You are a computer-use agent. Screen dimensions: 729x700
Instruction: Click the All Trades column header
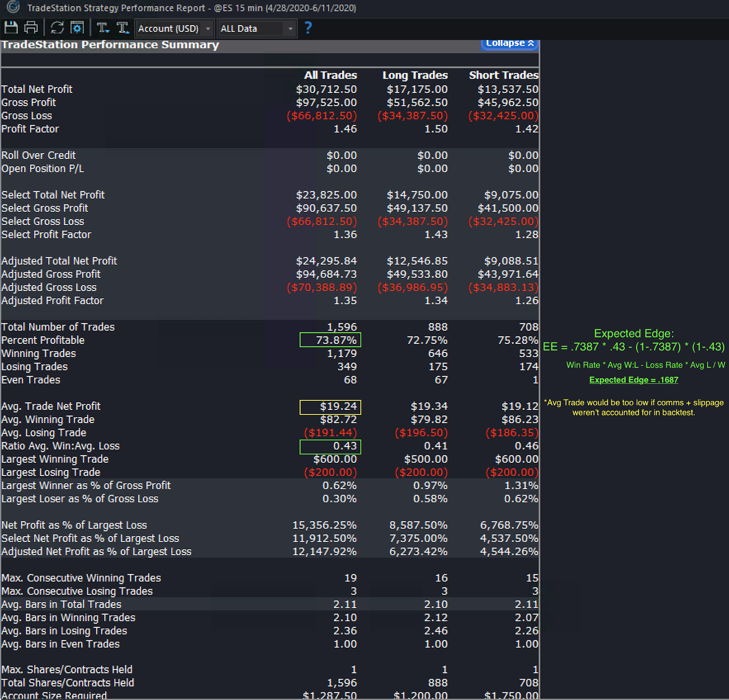(331, 75)
